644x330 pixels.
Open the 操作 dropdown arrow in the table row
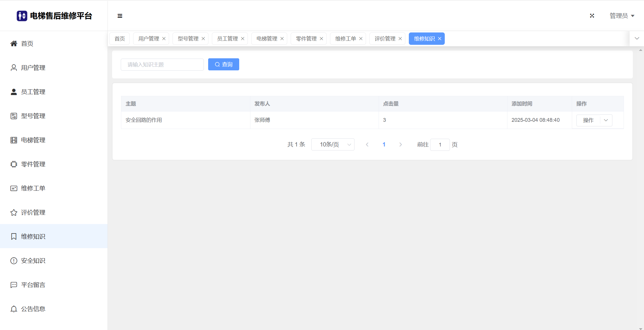(x=606, y=120)
